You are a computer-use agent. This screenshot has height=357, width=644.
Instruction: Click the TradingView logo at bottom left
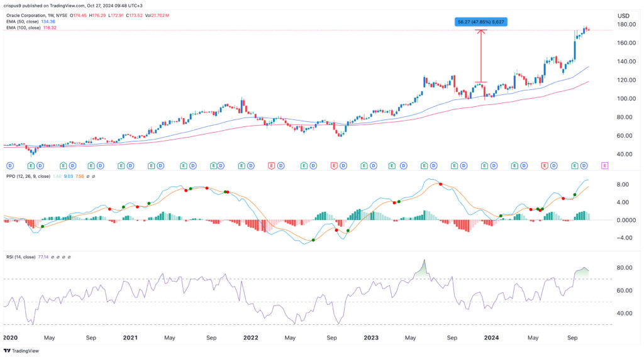[x=21, y=351]
